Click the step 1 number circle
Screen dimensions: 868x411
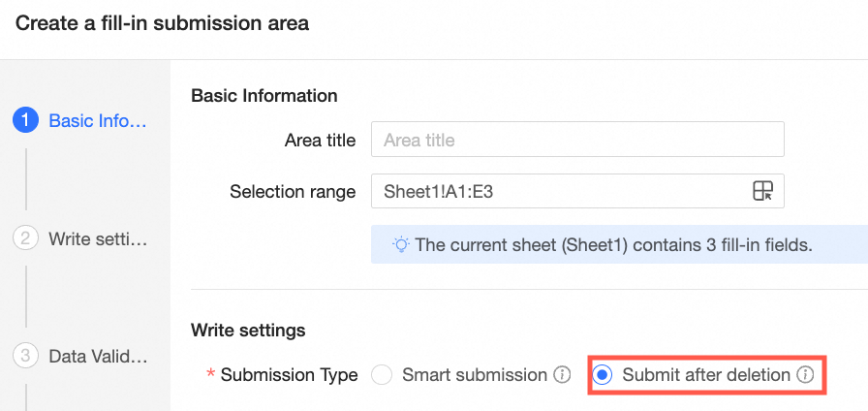[25, 121]
